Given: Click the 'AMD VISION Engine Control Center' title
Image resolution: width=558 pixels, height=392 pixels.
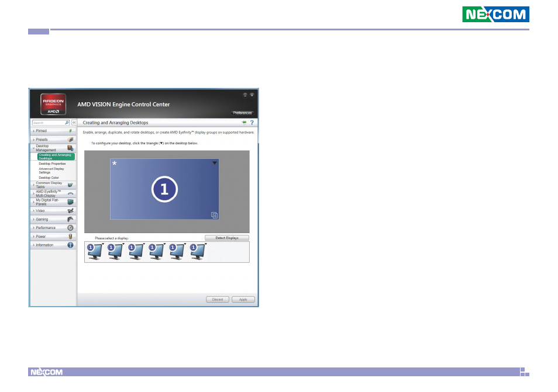Looking at the screenshot, I should 123,105.
